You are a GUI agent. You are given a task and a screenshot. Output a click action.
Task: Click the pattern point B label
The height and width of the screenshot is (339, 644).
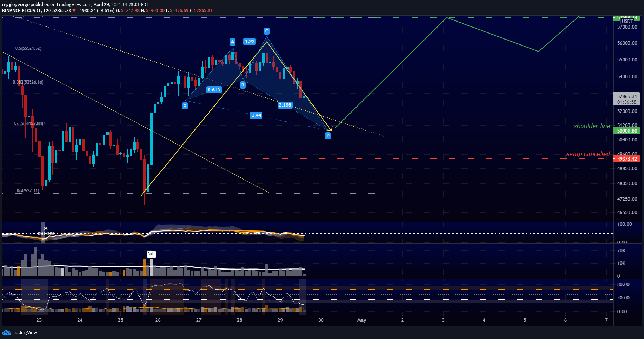(x=243, y=85)
